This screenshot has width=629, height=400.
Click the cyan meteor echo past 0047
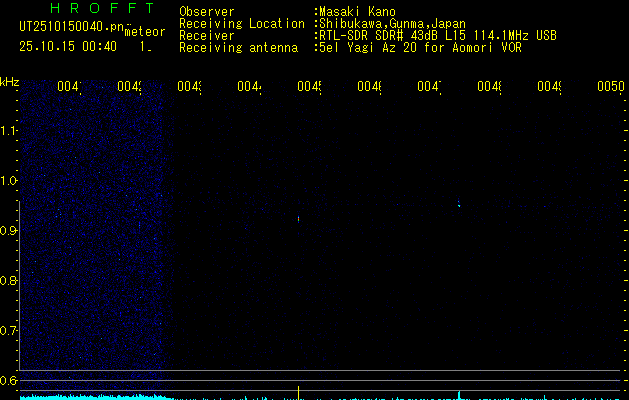[x=459, y=204]
